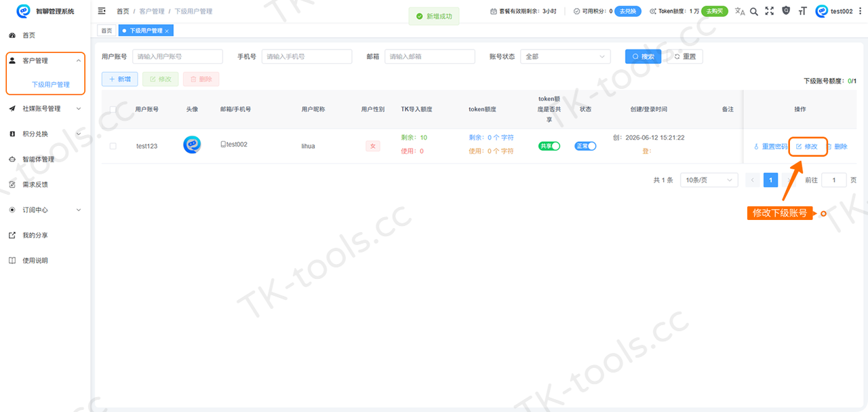Click 删除 in the test123 row
The width and height of the screenshot is (868, 412).
(837, 147)
